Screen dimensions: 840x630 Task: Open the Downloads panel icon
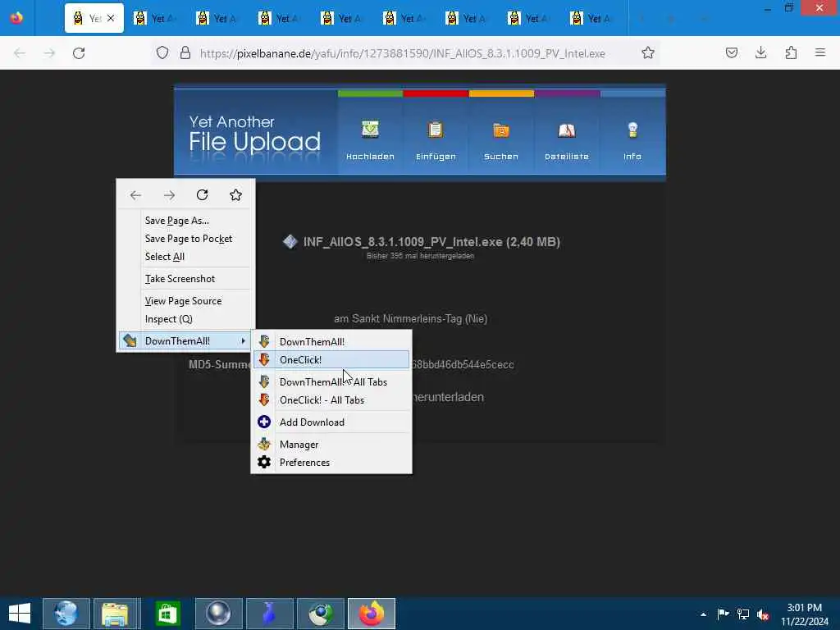(760, 52)
